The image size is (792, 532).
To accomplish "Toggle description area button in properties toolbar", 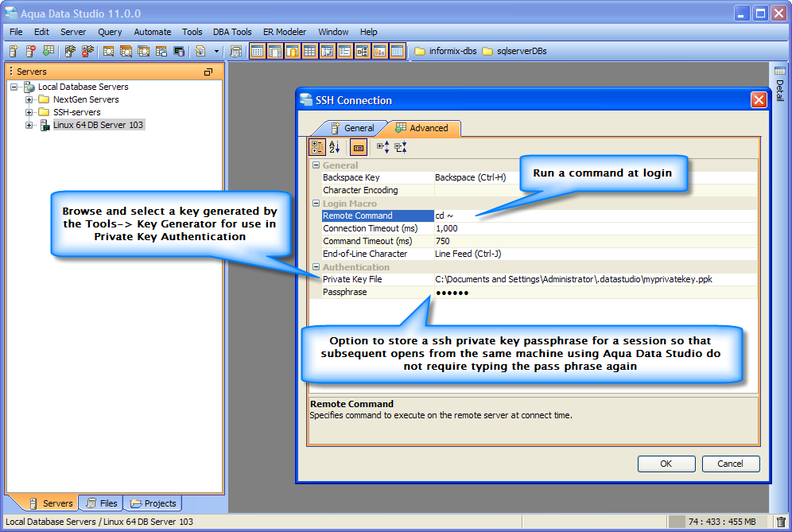I will (x=359, y=147).
